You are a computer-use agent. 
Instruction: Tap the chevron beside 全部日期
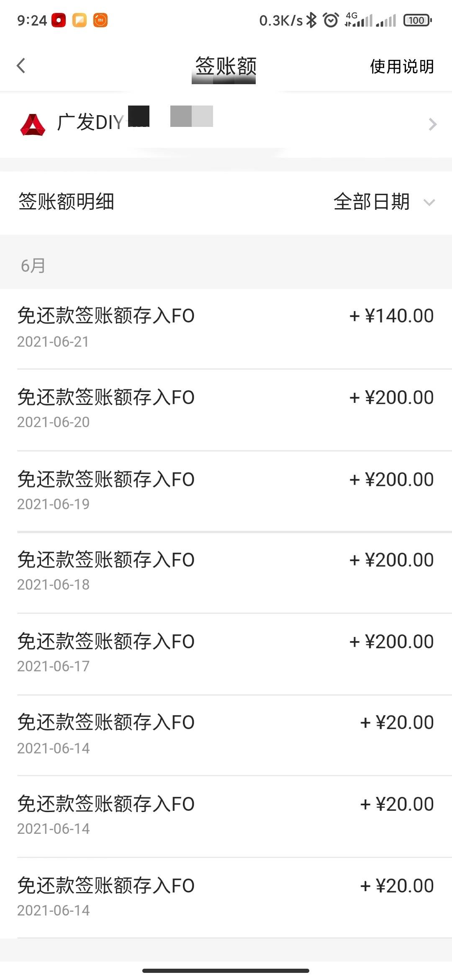[x=429, y=203]
